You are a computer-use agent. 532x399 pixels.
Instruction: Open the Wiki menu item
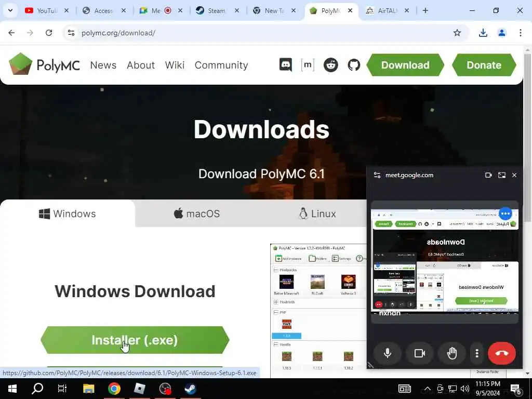[175, 65]
